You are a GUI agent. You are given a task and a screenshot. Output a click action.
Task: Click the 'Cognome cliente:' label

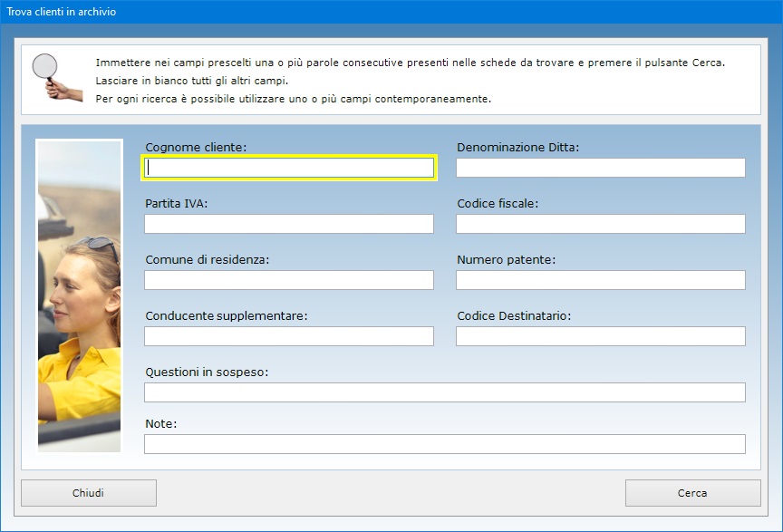pos(196,147)
